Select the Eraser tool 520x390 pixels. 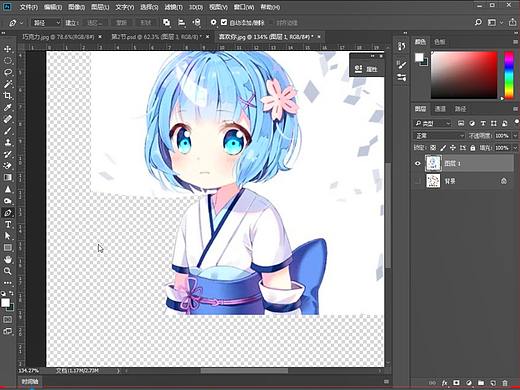pyautogui.click(x=7, y=166)
